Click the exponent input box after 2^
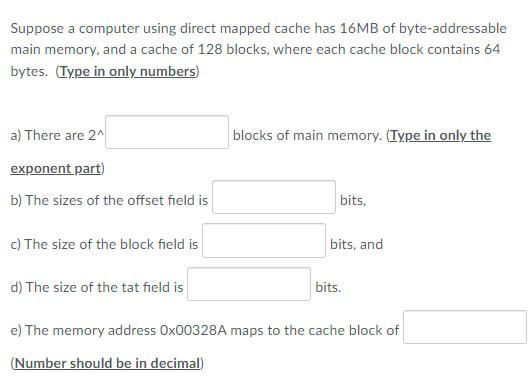The image size is (528, 378). [167, 132]
